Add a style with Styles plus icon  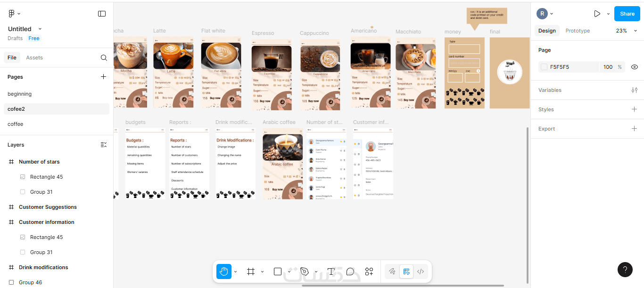tap(634, 109)
